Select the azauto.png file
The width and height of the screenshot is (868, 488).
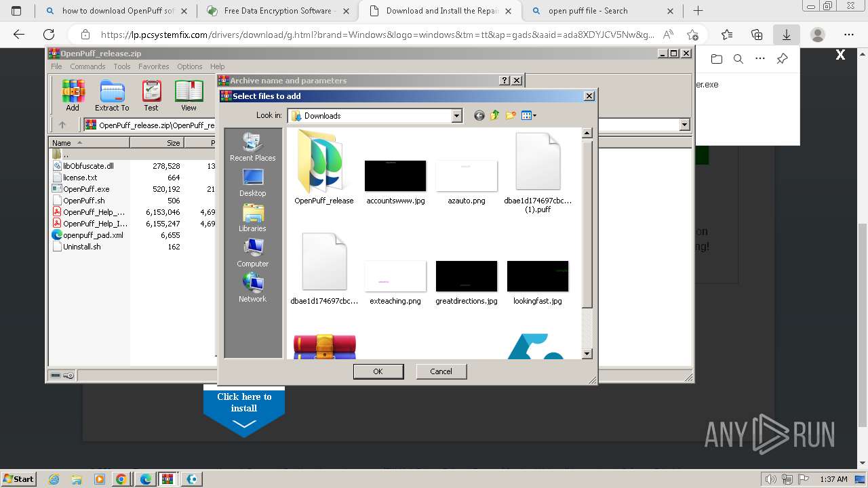click(467, 182)
